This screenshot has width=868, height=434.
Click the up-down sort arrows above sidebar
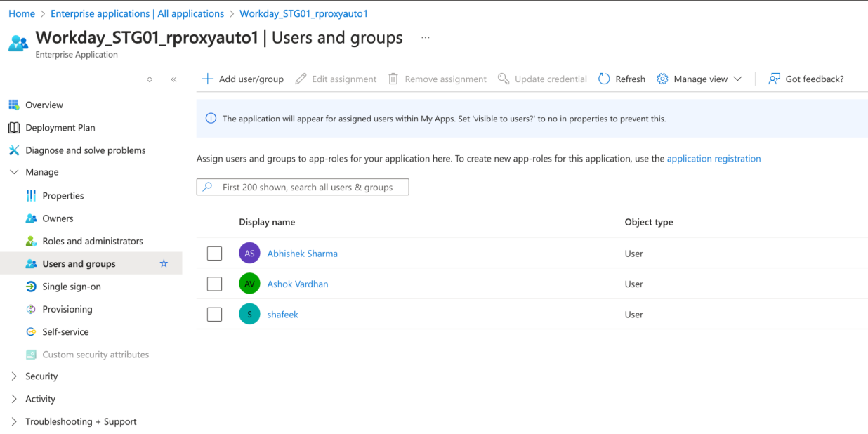pos(150,79)
